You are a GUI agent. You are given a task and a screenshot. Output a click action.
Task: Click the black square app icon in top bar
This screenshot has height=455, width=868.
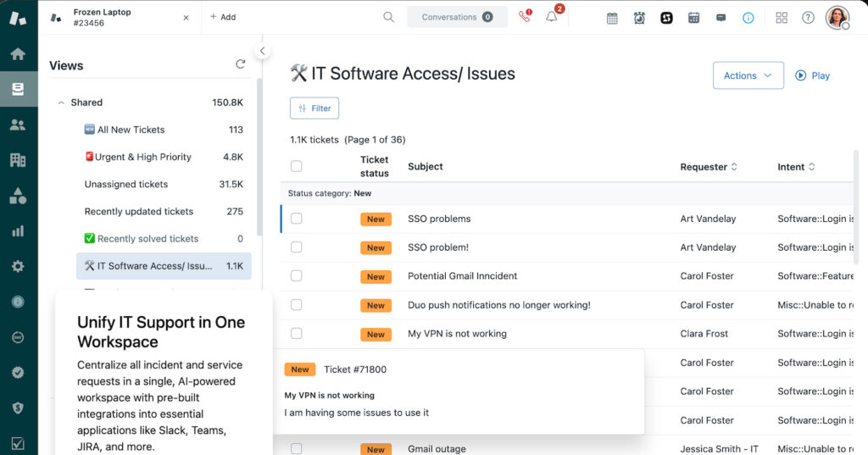point(666,18)
